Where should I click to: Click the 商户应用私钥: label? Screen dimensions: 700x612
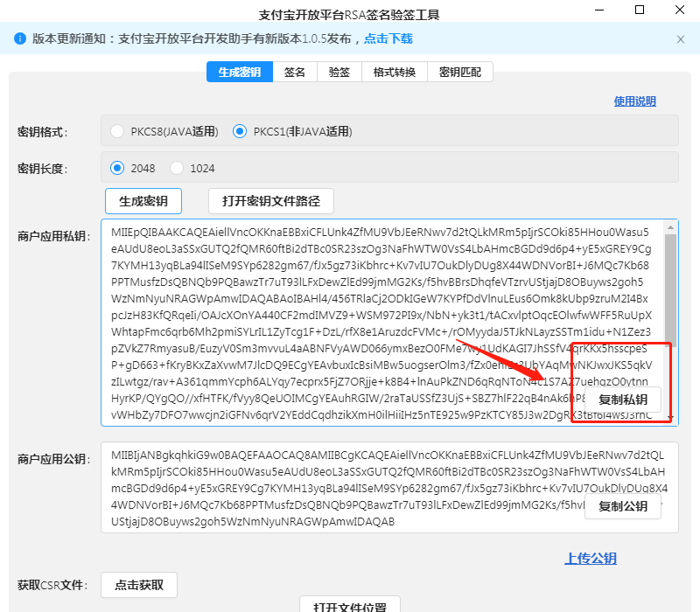point(53,236)
